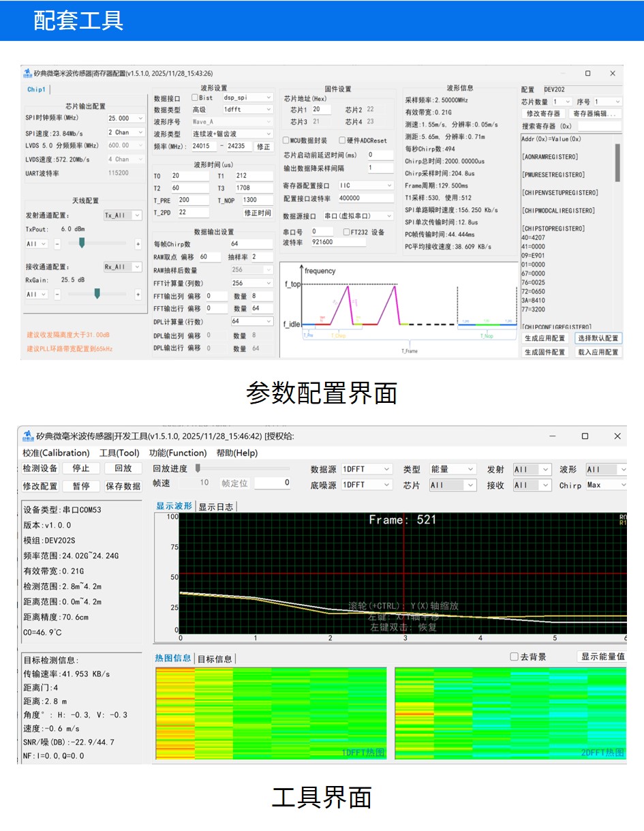Click the 生成应用配置 button
The image size is (644, 831).
pos(545,338)
